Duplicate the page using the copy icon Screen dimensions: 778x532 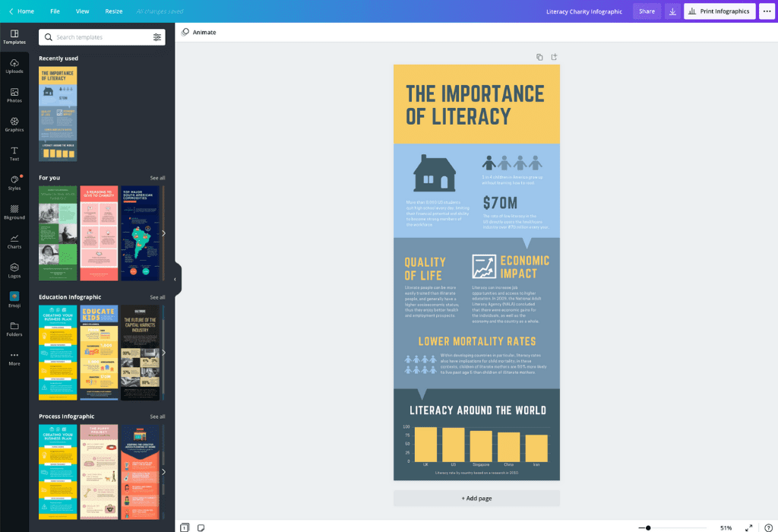539,56
